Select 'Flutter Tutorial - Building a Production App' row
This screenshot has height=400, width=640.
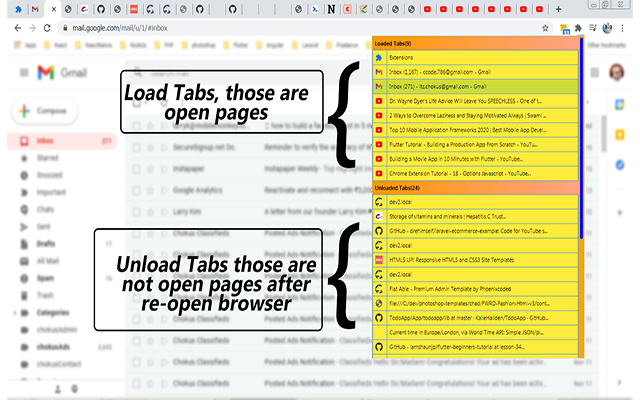coord(476,144)
